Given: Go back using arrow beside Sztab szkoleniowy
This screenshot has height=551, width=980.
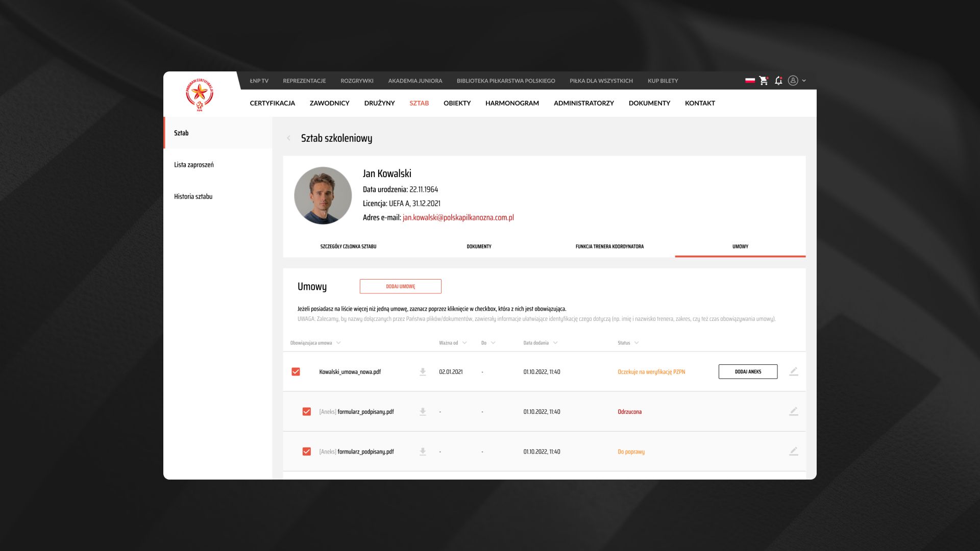Looking at the screenshot, I should 289,138.
